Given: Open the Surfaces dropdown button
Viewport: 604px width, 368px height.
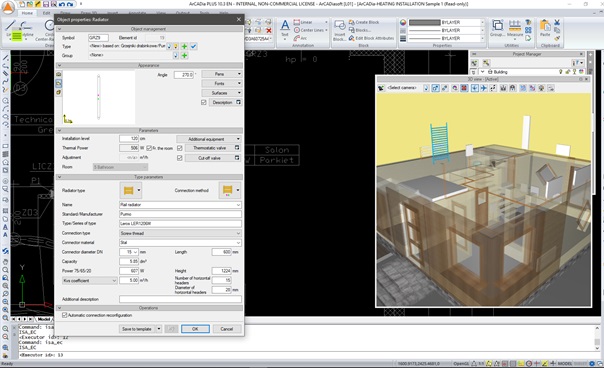Looking at the screenshot, I should (x=222, y=93).
